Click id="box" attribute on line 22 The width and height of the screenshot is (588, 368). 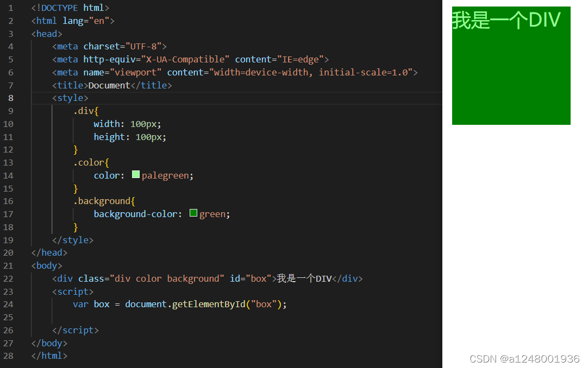pyautogui.click(x=250, y=278)
